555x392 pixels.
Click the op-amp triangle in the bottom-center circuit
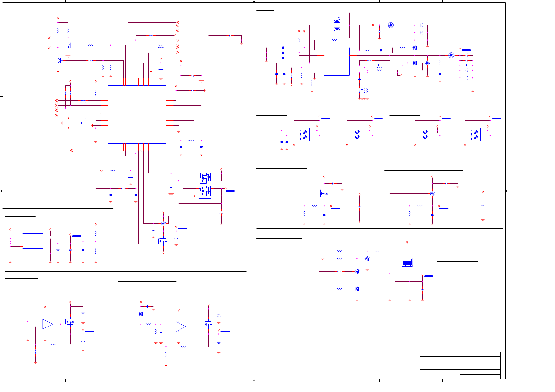pyautogui.click(x=181, y=327)
